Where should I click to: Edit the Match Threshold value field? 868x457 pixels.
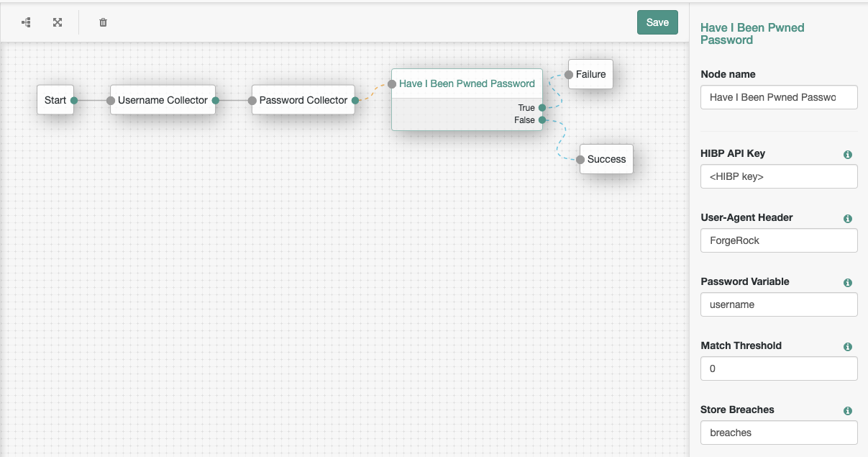pos(779,368)
